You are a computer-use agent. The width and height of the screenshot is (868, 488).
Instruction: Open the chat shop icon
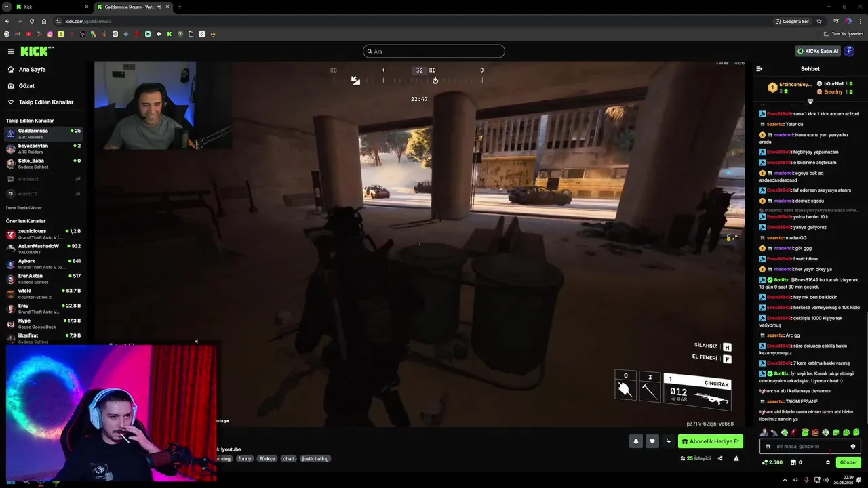point(793,462)
